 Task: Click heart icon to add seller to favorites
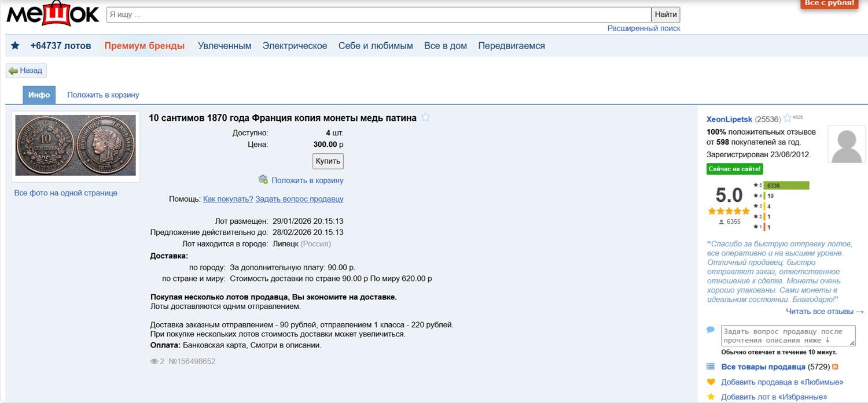tap(711, 382)
